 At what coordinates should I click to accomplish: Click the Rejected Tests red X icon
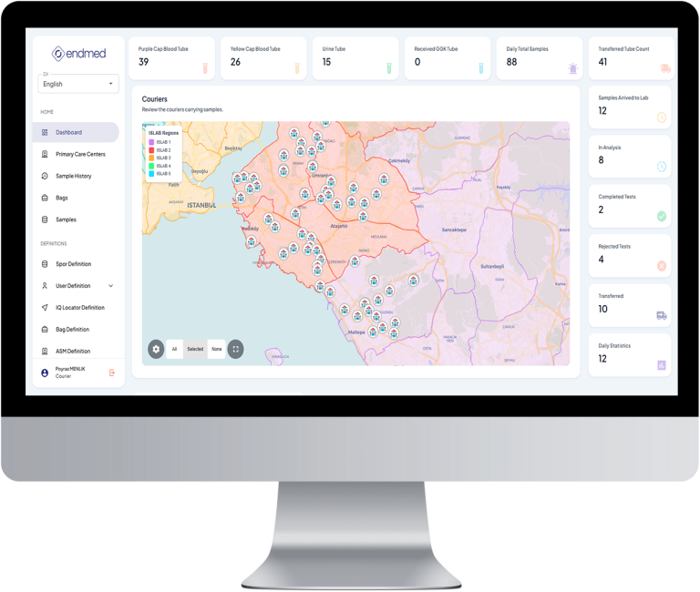tap(661, 266)
